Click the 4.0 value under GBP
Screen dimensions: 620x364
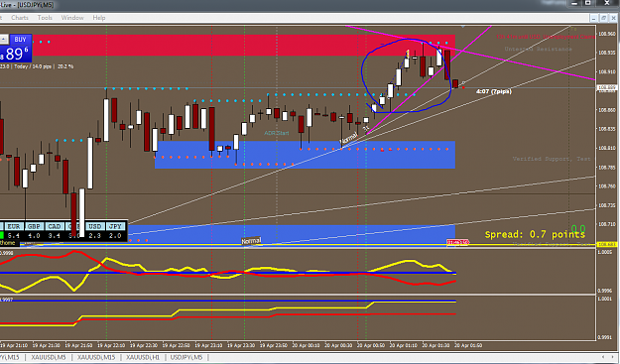[34, 235]
